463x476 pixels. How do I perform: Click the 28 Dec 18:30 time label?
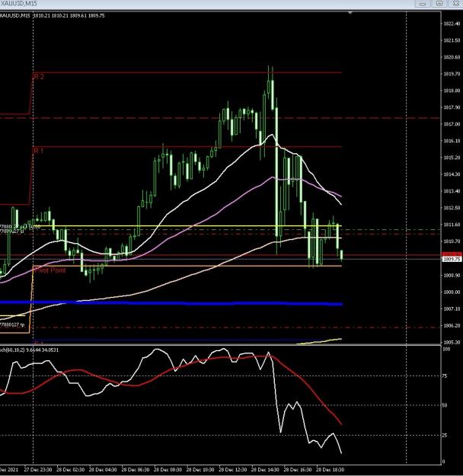[x=330, y=470]
